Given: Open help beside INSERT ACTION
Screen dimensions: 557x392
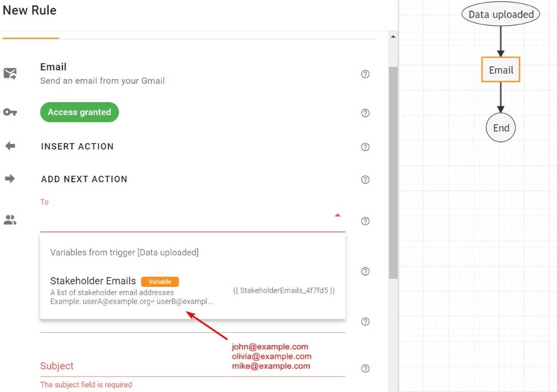Looking at the screenshot, I should (x=365, y=147).
